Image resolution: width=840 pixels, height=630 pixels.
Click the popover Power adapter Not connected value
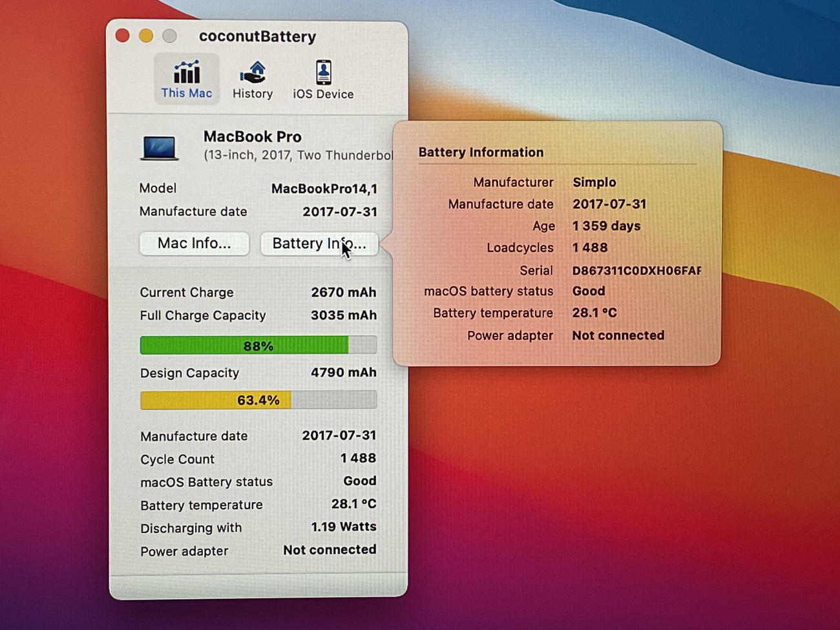tap(618, 335)
